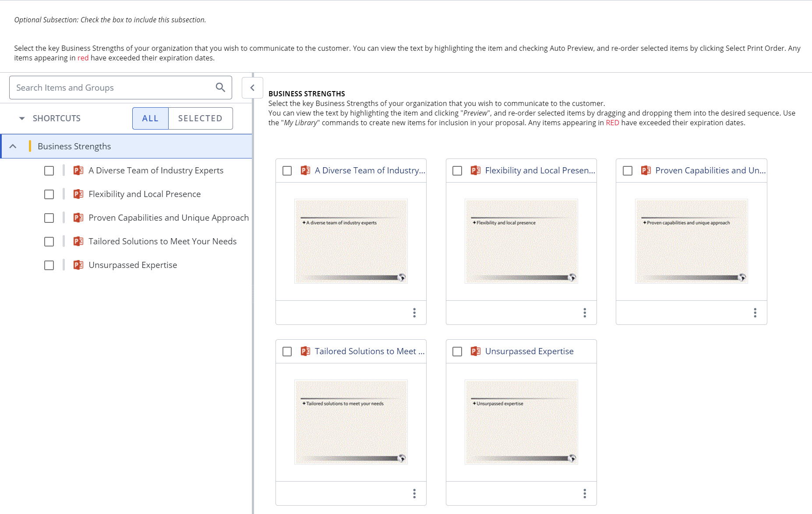Open Flexibility and local presence slide thumbnail
This screenshot has width=812, height=514.
coord(521,241)
